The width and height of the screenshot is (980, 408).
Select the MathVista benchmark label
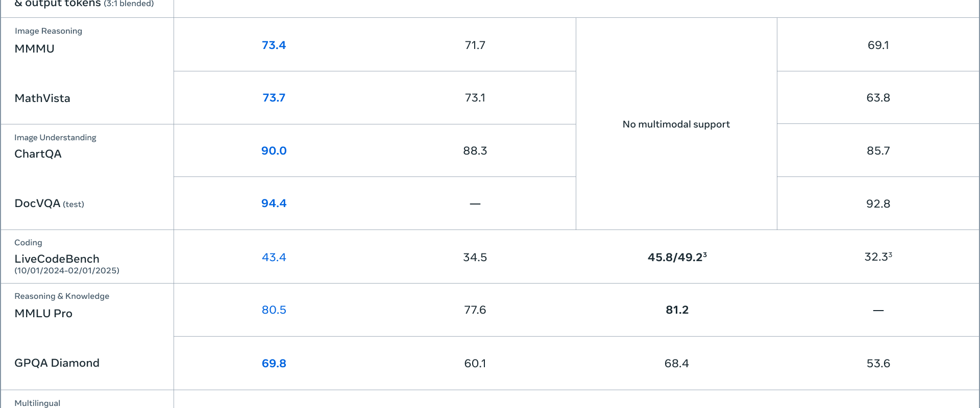point(42,98)
